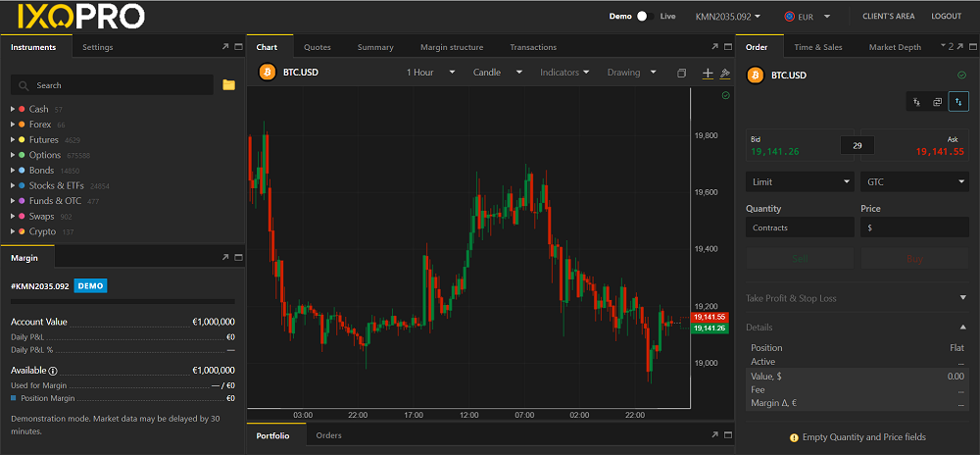Click the IXOPRO logo
This screenshot has width=980, height=455.
[x=81, y=17]
